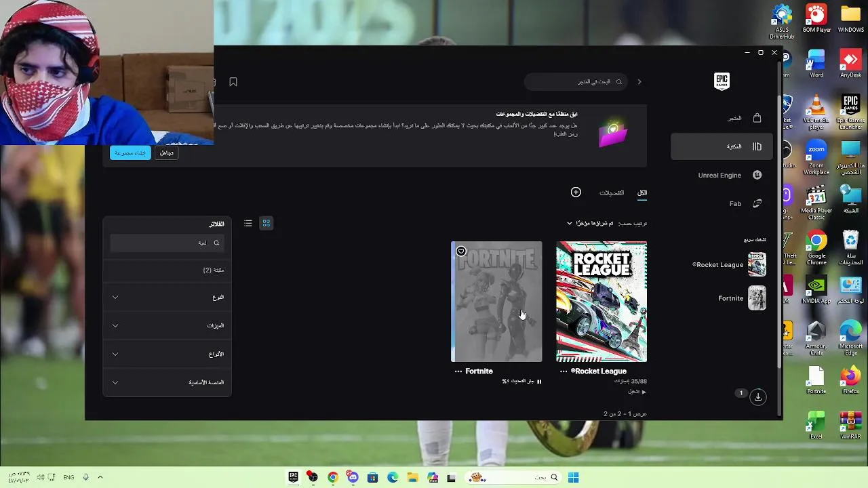Open the Store (المتجر) sidebar item
Viewport: 868px width, 488px height.
click(x=722, y=118)
